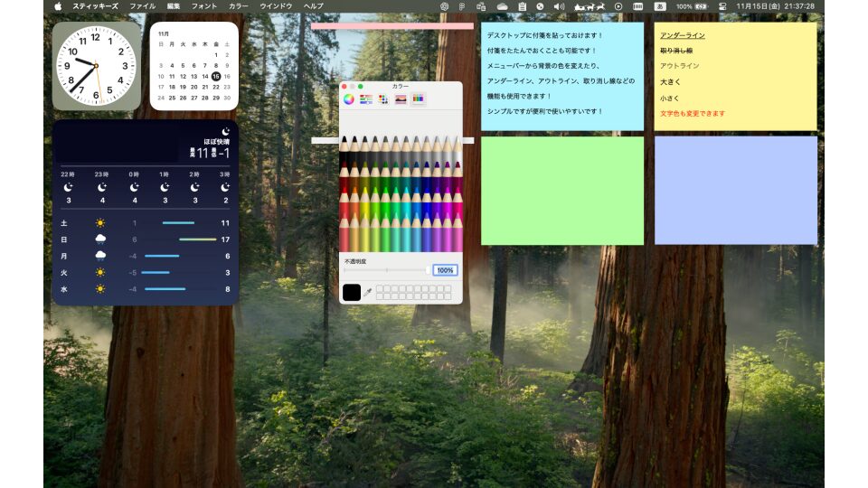Open the color palettes picker
Viewport: 868px width, 488px height.
click(383, 99)
